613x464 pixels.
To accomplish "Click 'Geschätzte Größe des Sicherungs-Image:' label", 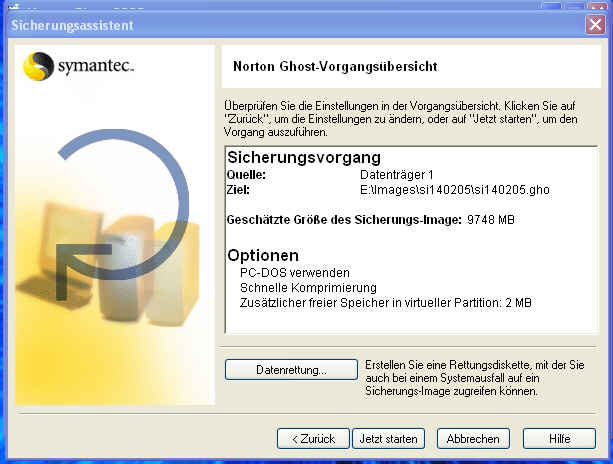I will (344, 220).
